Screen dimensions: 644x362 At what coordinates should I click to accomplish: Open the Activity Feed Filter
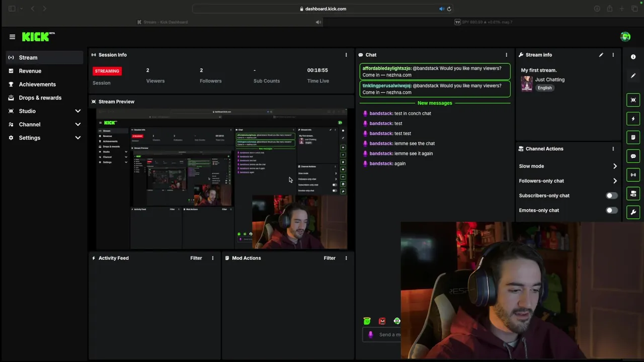click(196, 258)
